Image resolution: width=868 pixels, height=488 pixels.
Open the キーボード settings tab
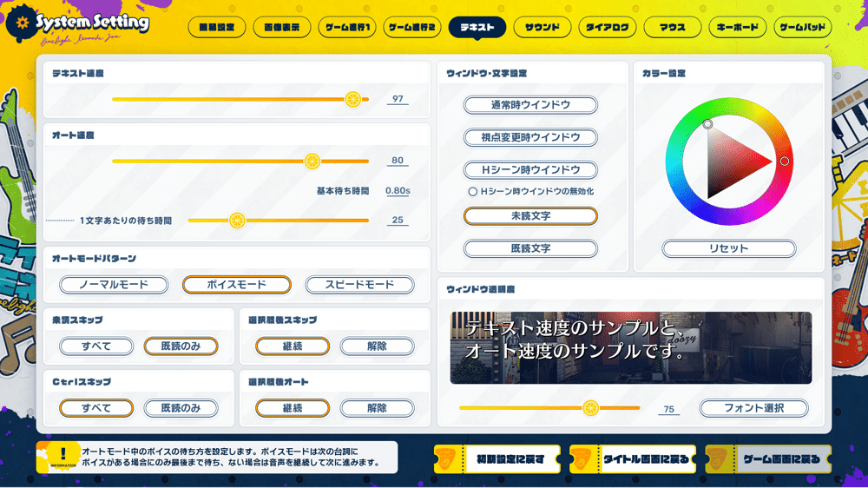737,27
